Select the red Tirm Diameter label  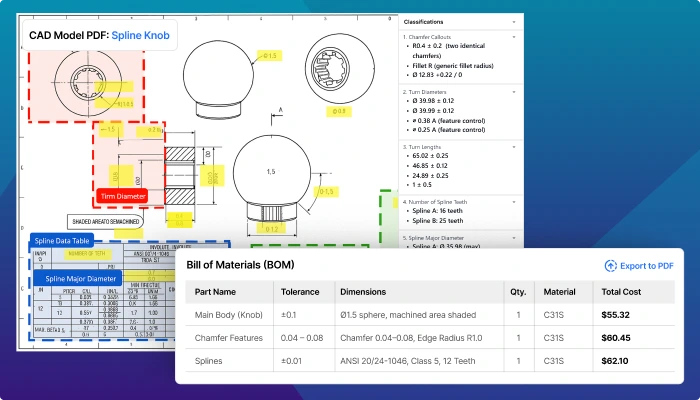[x=122, y=196]
